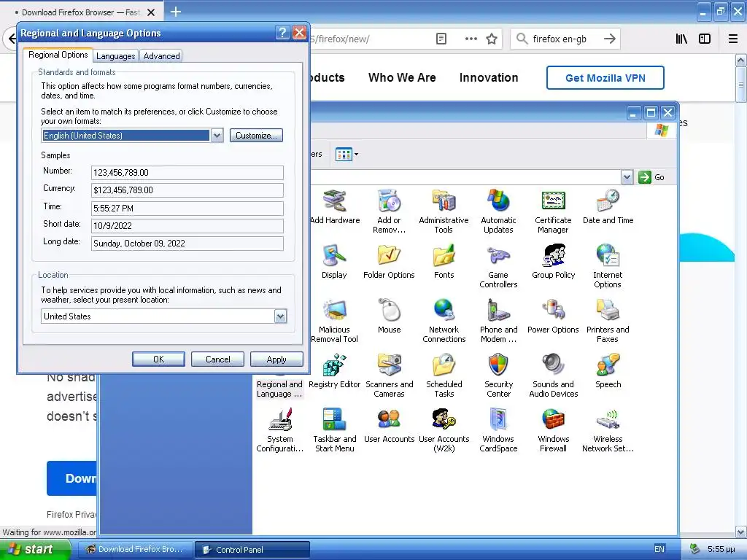Screen dimensions: 747x560
Task: Open Innovation menu on Mozilla page
Action: click(x=489, y=77)
